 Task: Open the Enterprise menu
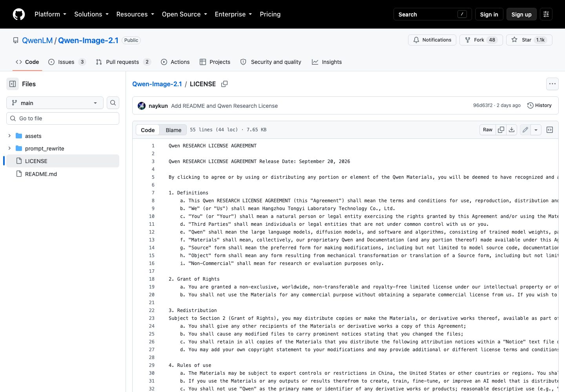click(233, 14)
